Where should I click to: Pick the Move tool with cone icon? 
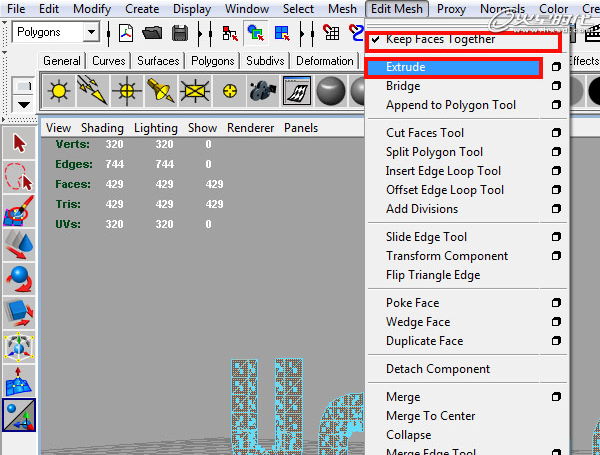[x=19, y=245]
